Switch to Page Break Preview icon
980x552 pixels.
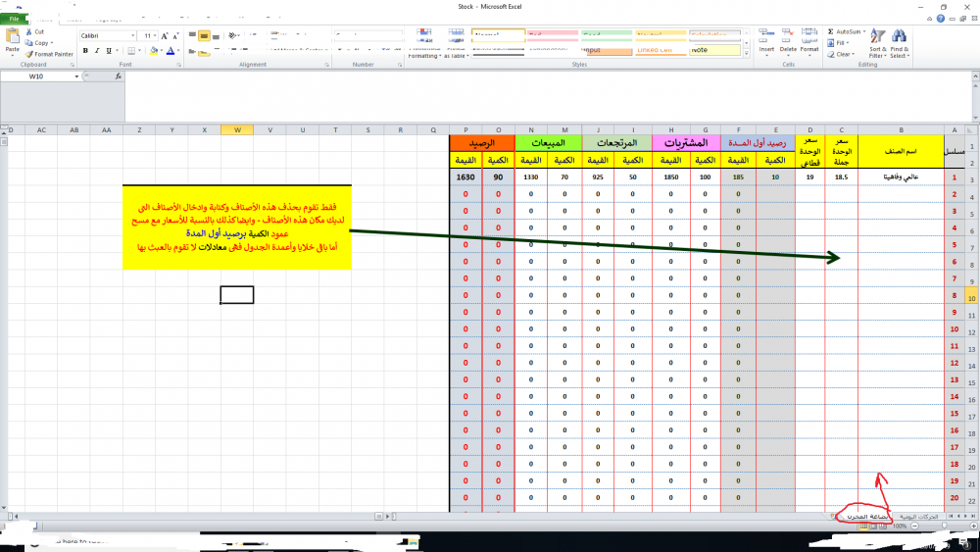point(883,527)
